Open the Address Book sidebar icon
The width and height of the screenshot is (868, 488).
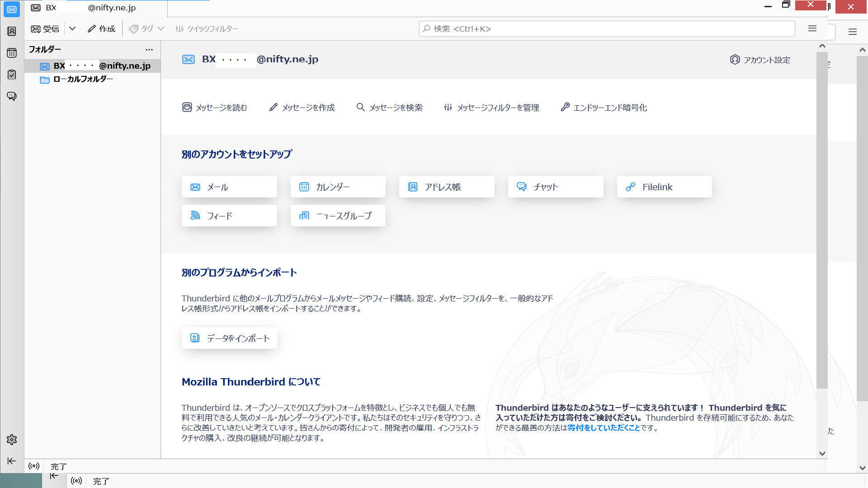pyautogui.click(x=12, y=31)
